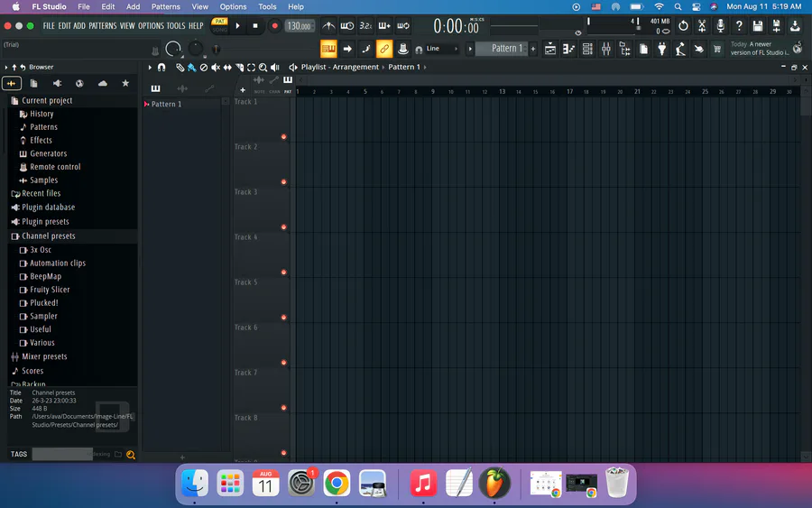Open the content shop cart icon
812x508 pixels.
[717, 49]
